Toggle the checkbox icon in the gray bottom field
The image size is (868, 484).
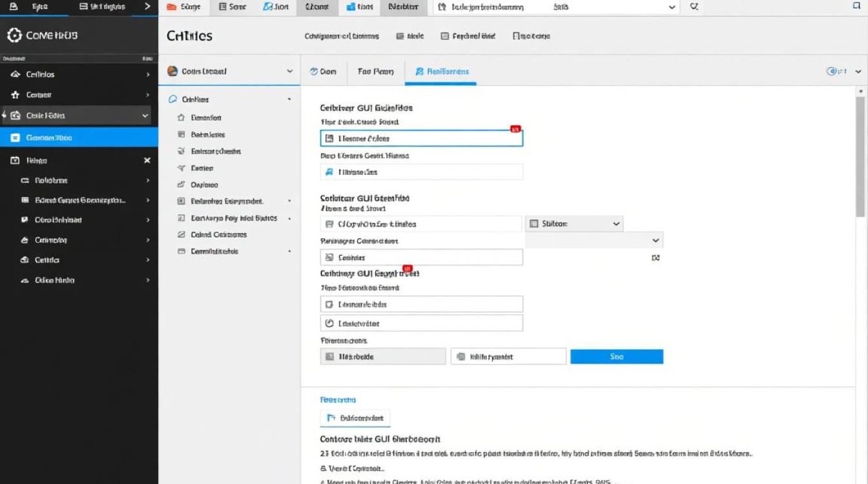click(x=329, y=356)
